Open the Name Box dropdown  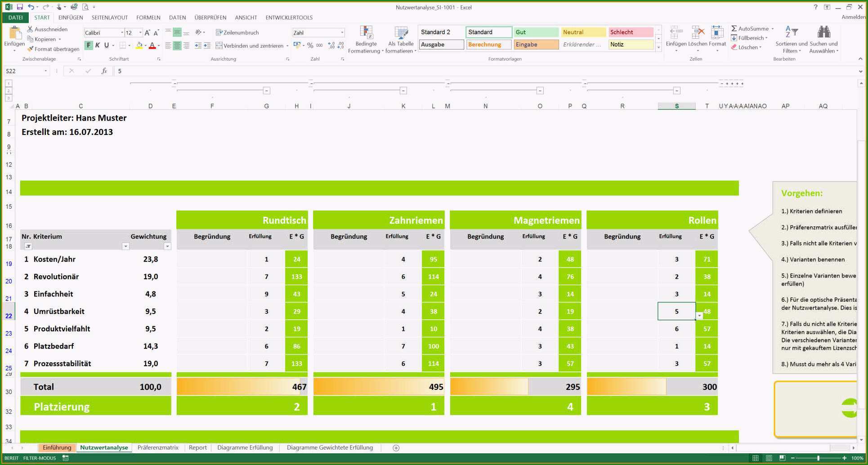click(45, 71)
